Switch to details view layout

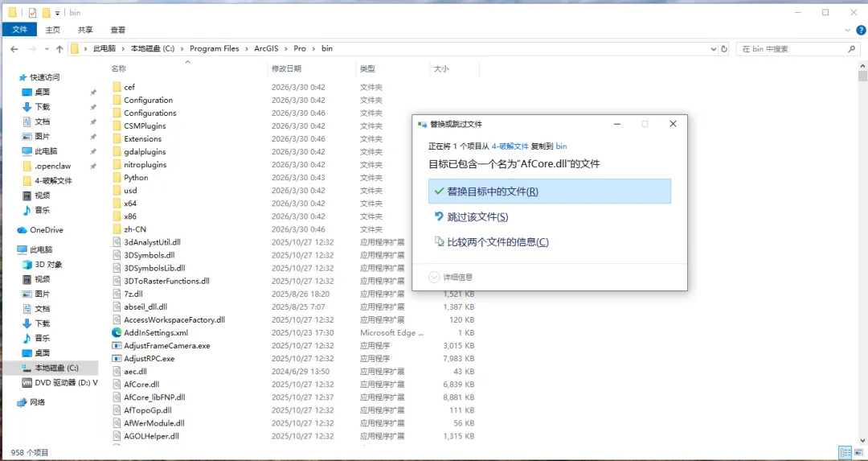(845, 452)
